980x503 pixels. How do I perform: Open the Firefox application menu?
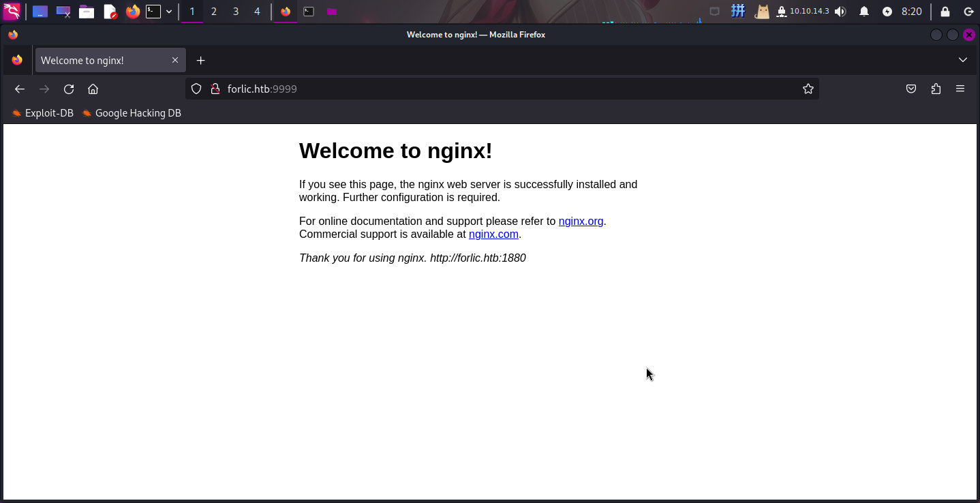(960, 89)
